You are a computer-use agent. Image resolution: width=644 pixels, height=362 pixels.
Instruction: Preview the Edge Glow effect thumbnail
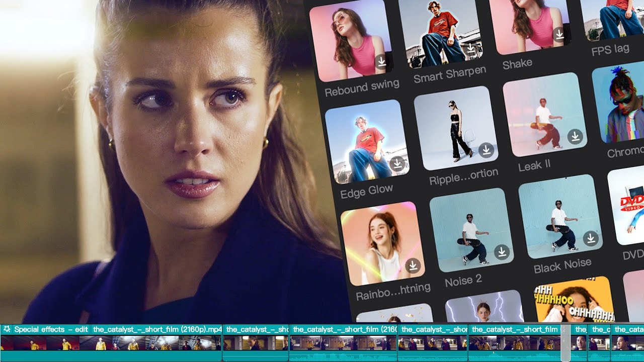pyautogui.click(x=366, y=142)
